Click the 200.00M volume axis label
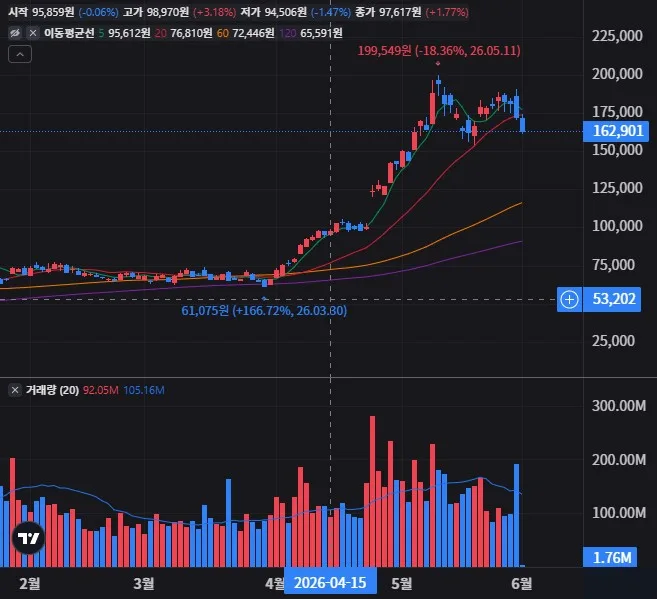Viewport: 657px width, 599px height. (x=619, y=460)
